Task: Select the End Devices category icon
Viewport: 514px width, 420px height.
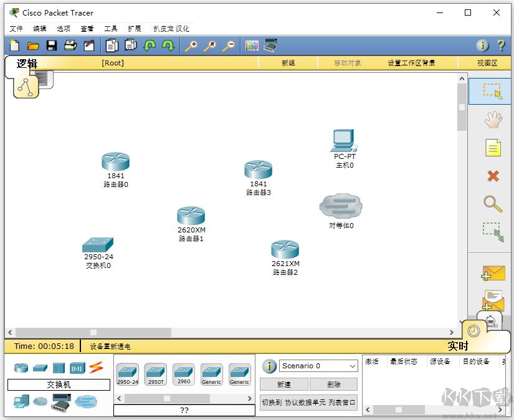Action: pyautogui.click(x=21, y=401)
